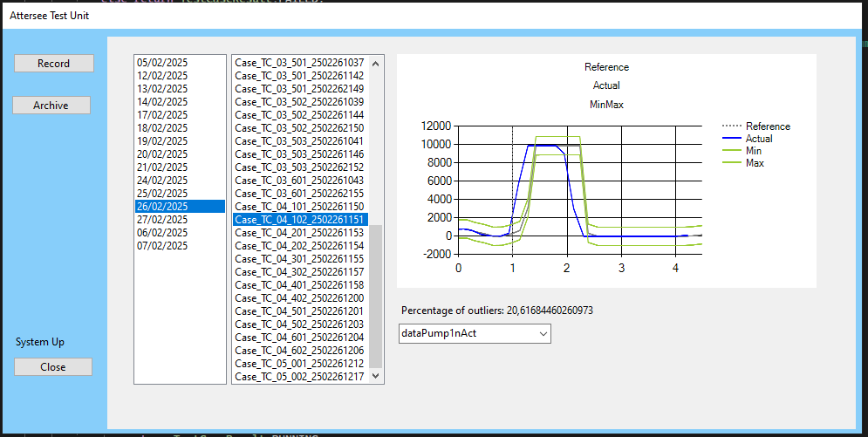The image size is (868, 437).
Task: Select Case_TC_03_501_2502262149
Action: pos(301,88)
